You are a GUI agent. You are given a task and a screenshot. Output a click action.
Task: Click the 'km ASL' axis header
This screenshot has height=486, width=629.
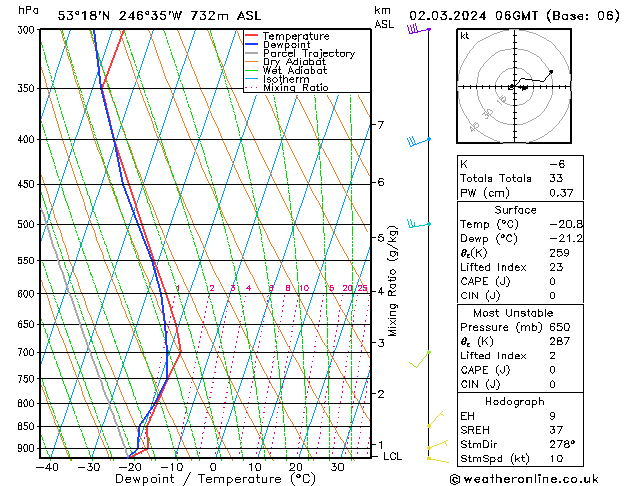(x=384, y=17)
